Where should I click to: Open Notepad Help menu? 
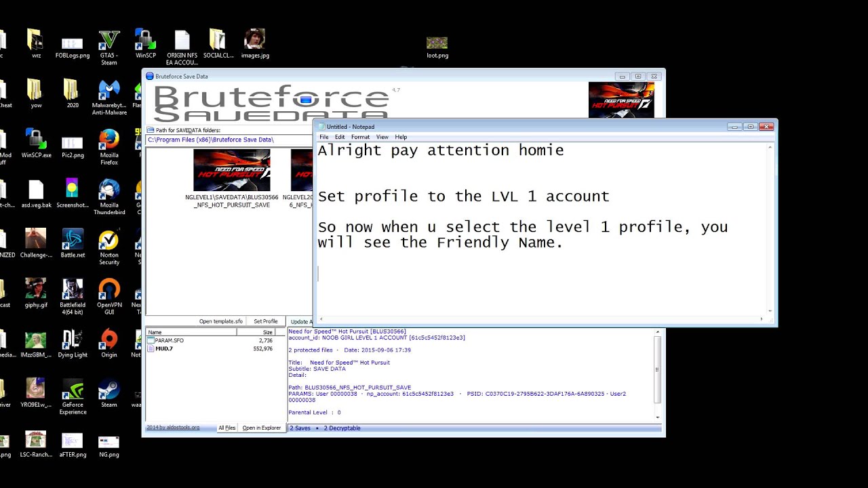[x=401, y=137]
